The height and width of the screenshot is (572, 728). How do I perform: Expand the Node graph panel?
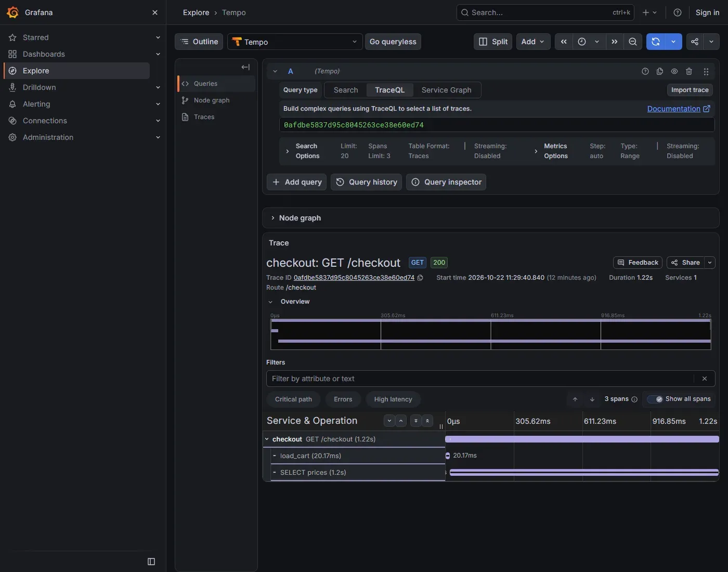coord(272,218)
